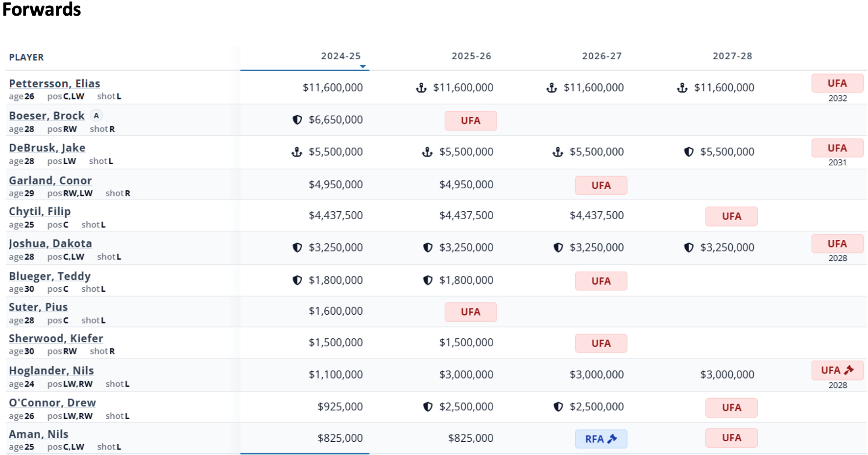Click shield icon beside Joshua's 2026-27 salary
868x455 pixels.
[x=558, y=248]
